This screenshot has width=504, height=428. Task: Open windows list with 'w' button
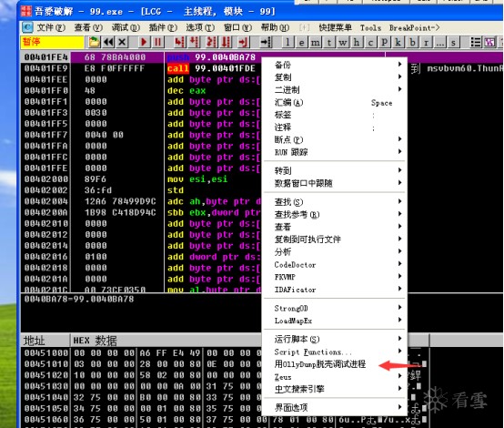pos(343,42)
